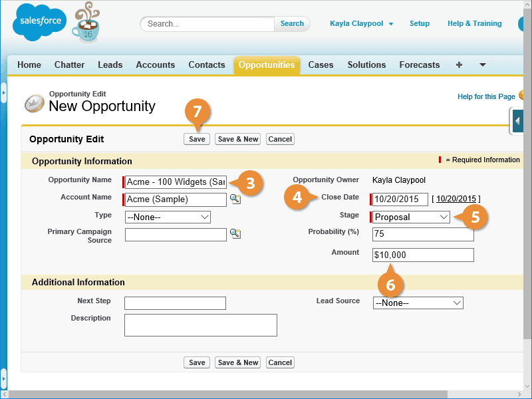Open the Type dropdown
Screen dimensions: 532x399
(168, 217)
